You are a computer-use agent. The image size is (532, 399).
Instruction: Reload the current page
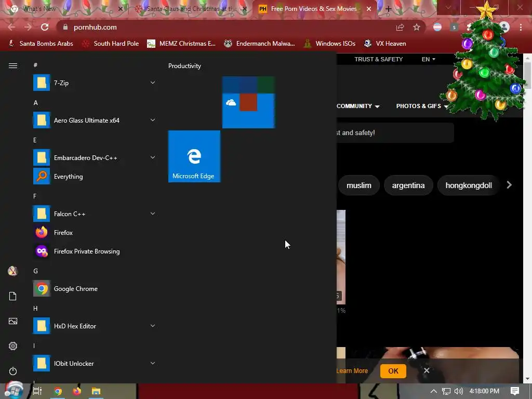[45, 27]
